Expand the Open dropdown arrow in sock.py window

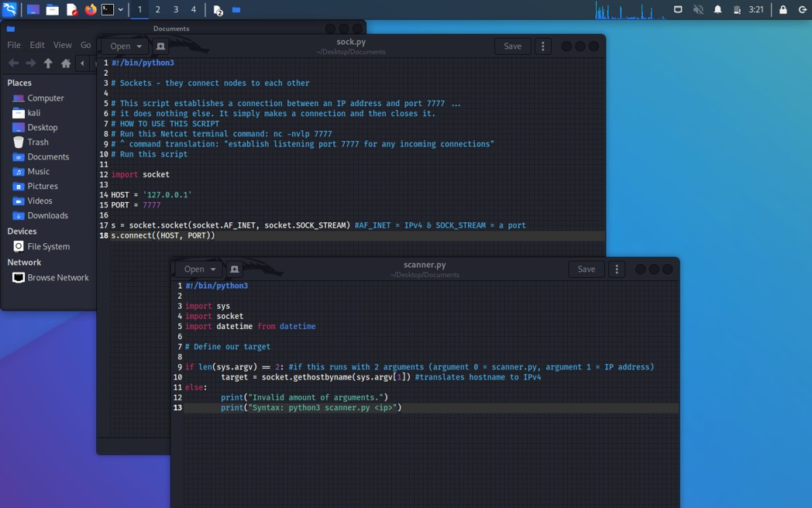139,46
